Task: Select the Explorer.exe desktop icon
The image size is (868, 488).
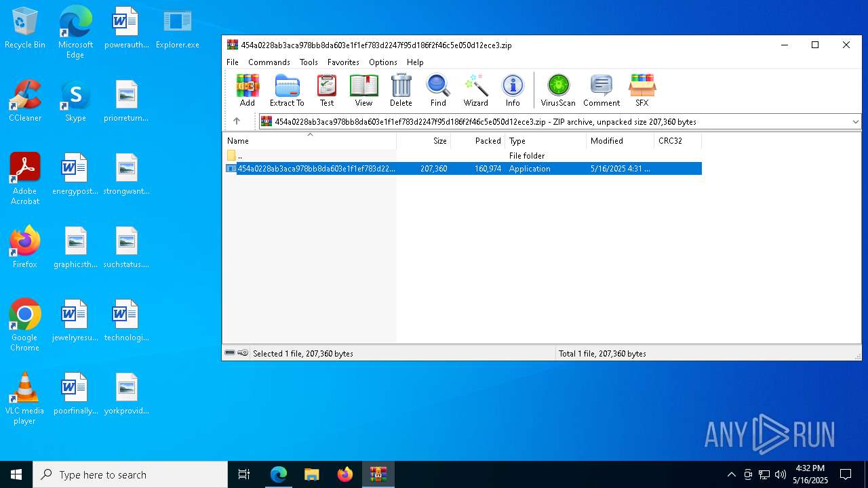Action: pos(178,28)
